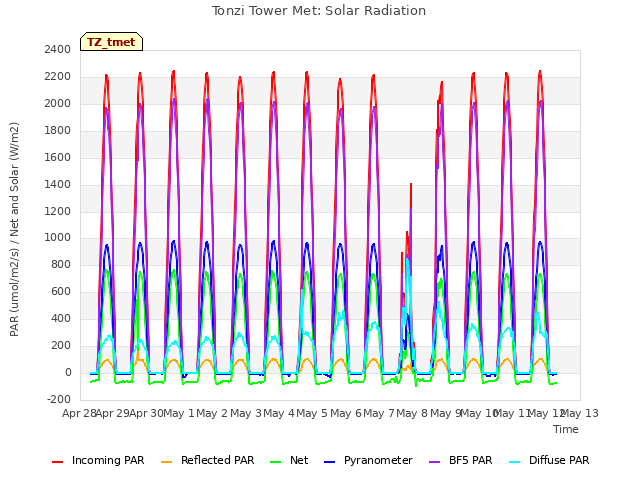Select the Diffuse PAR legend label
This screenshot has width=640, height=480.
point(559,460)
